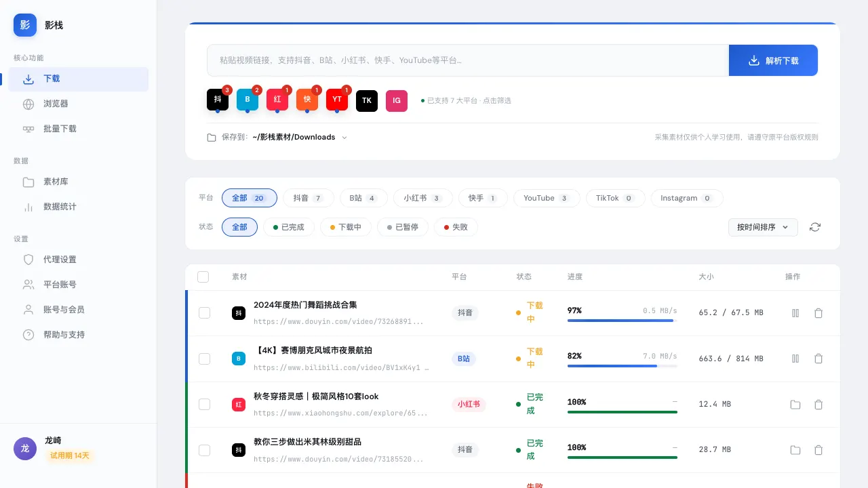Filter by 抖音 7 platform chip

(x=308, y=198)
